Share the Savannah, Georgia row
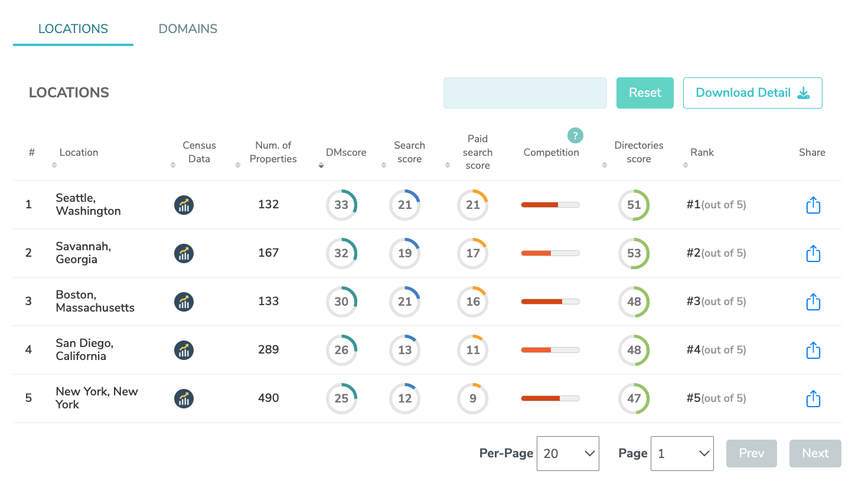This screenshot has width=855, height=504. (x=813, y=253)
